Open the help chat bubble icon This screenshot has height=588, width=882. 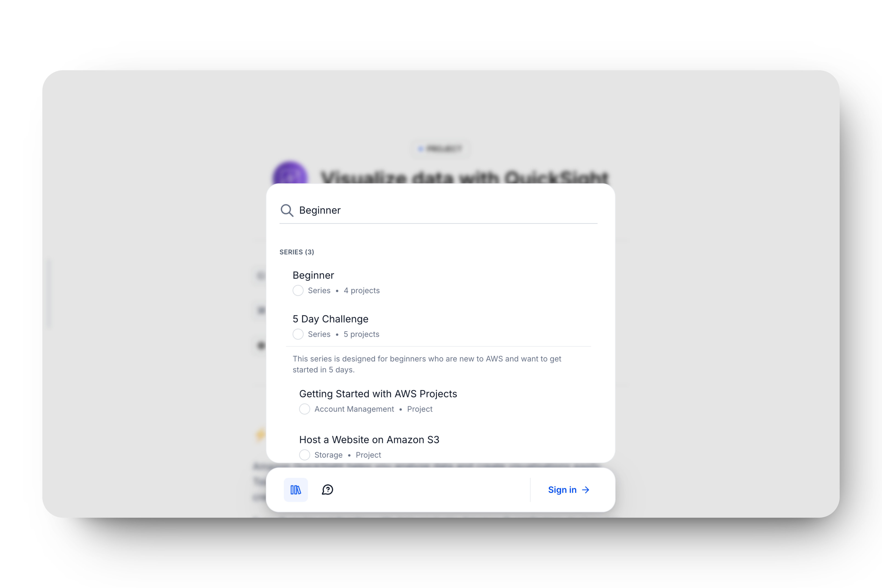327,490
